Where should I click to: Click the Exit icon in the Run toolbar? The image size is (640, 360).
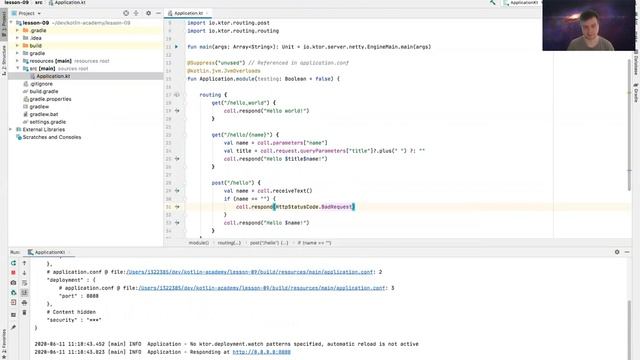pyautogui.click(x=13, y=302)
